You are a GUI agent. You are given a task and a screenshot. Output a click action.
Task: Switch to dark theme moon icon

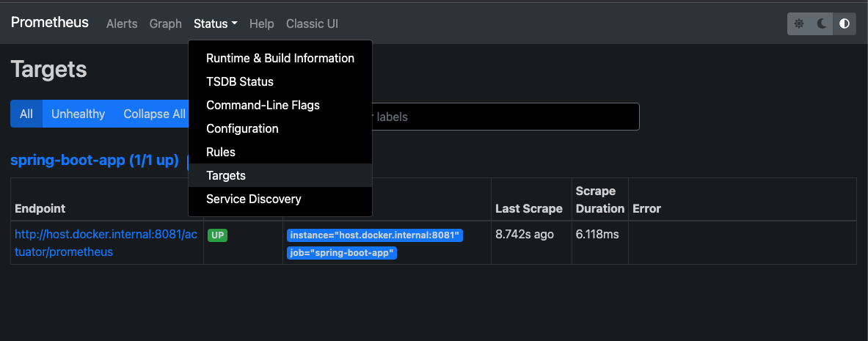click(822, 23)
